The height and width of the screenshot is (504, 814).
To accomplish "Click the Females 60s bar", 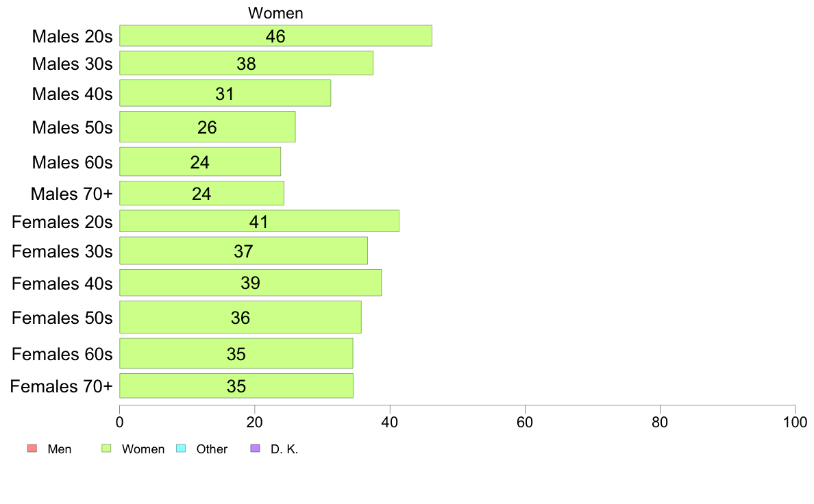I will tap(236, 353).
